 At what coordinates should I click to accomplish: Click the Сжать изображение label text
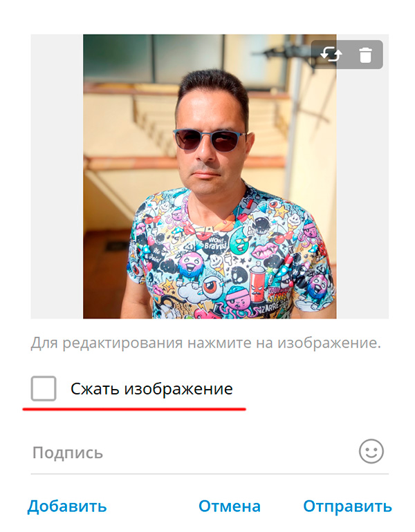click(x=151, y=389)
